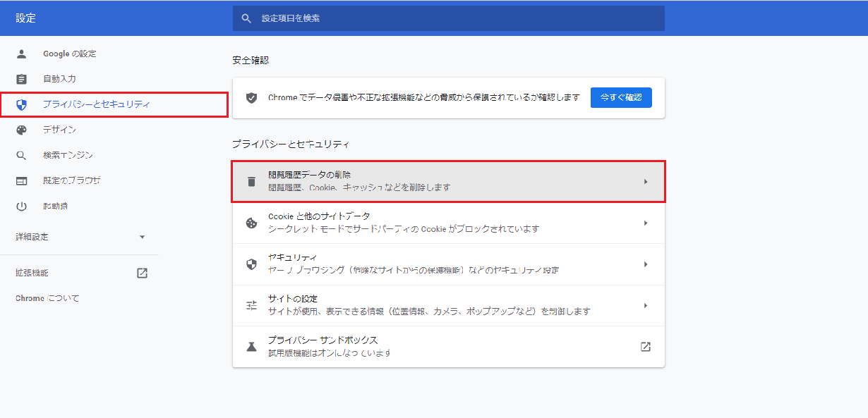This screenshot has height=418, width=868.
Task: Expand the 詳細設定 dropdown arrow
Action: [142, 237]
